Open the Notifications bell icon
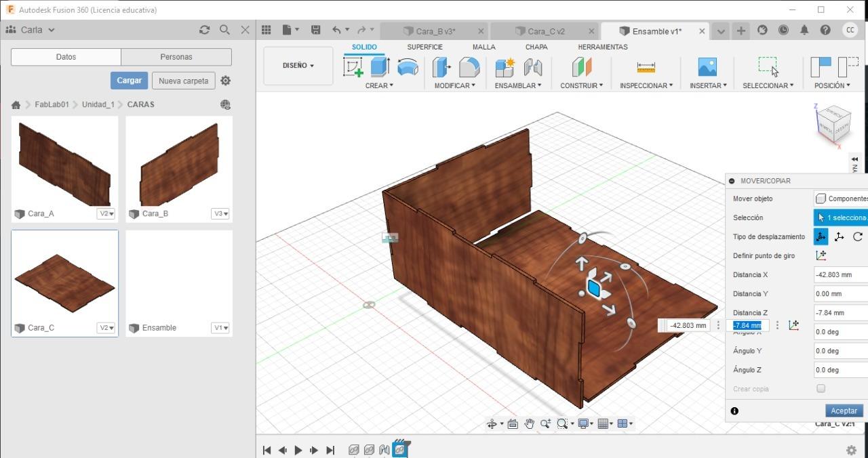Image resolution: width=868 pixels, height=458 pixels. coord(804,30)
